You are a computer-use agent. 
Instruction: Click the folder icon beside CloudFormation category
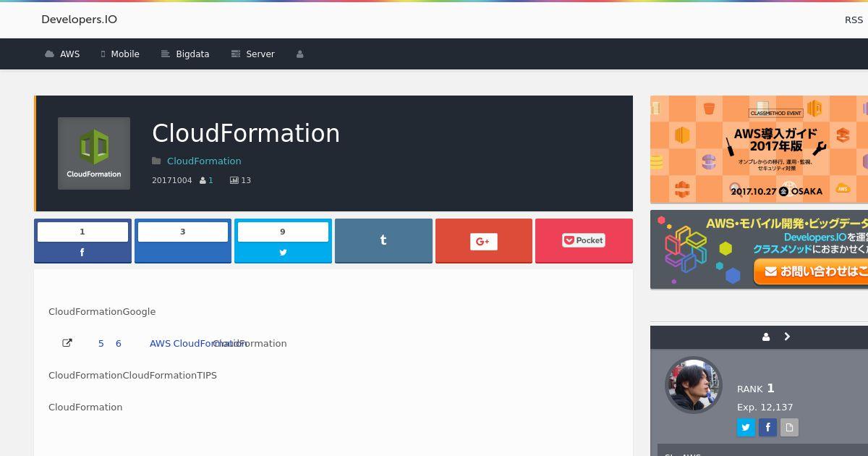pyautogui.click(x=156, y=161)
